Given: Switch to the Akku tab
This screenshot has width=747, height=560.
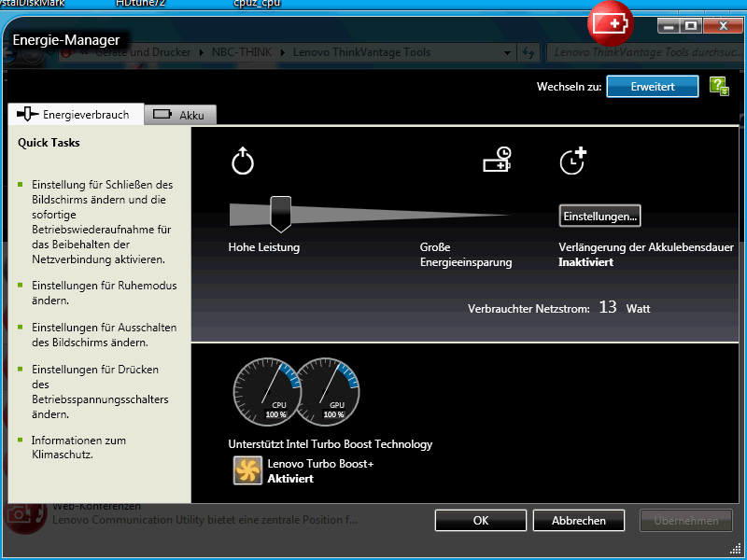Looking at the screenshot, I should (x=180, y=115).
